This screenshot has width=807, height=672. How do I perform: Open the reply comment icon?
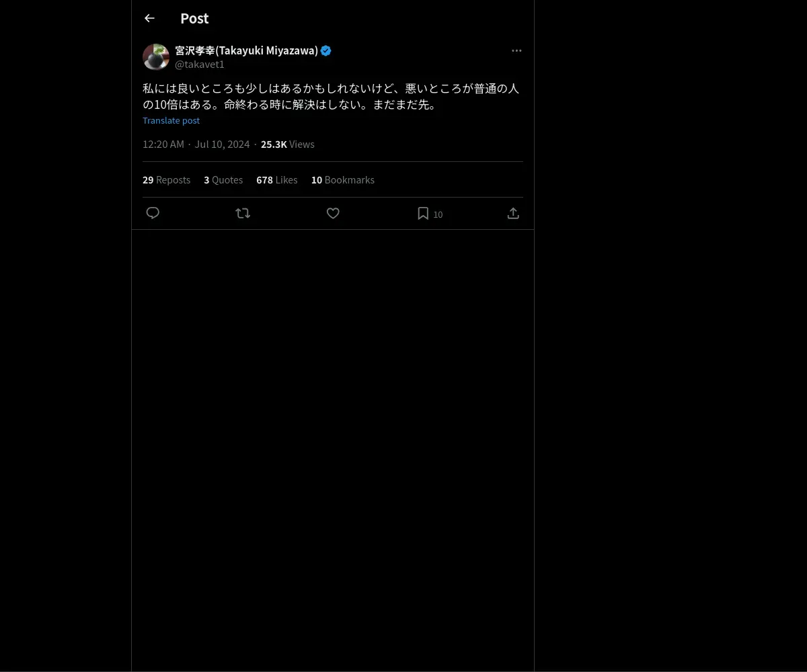[x=153, y=213]
